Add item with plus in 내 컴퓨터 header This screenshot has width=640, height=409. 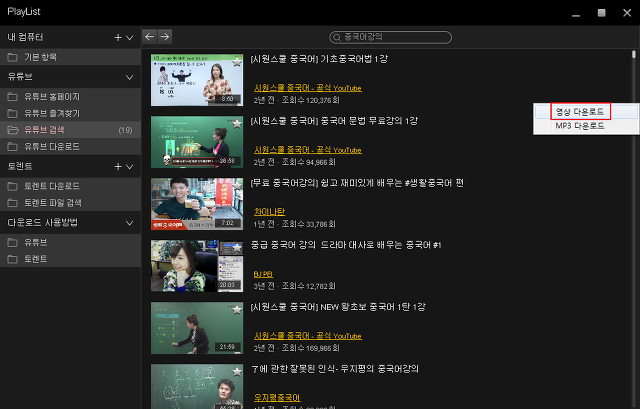pyautogui.click(x=118, y=38)
